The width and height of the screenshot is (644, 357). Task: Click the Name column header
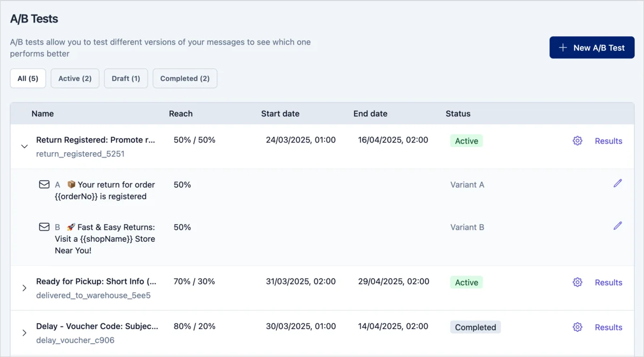point(42,114)
